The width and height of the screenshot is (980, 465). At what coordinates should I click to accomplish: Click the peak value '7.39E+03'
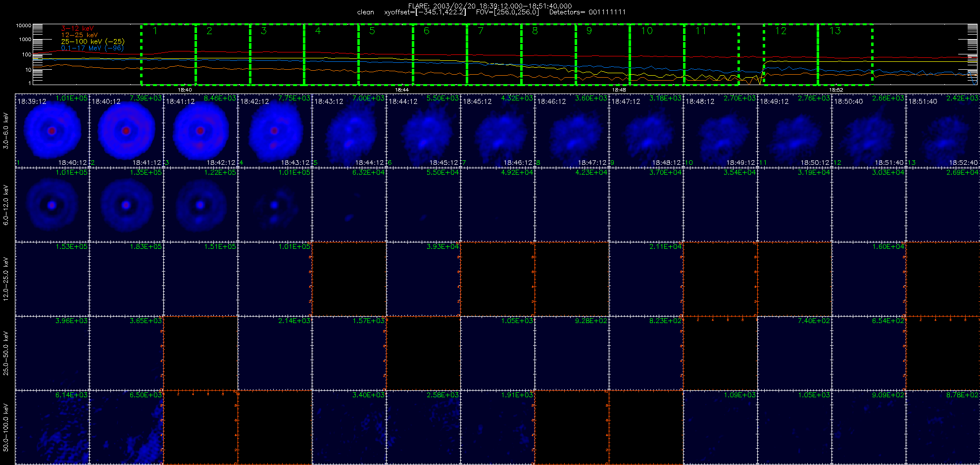[146, 98]
